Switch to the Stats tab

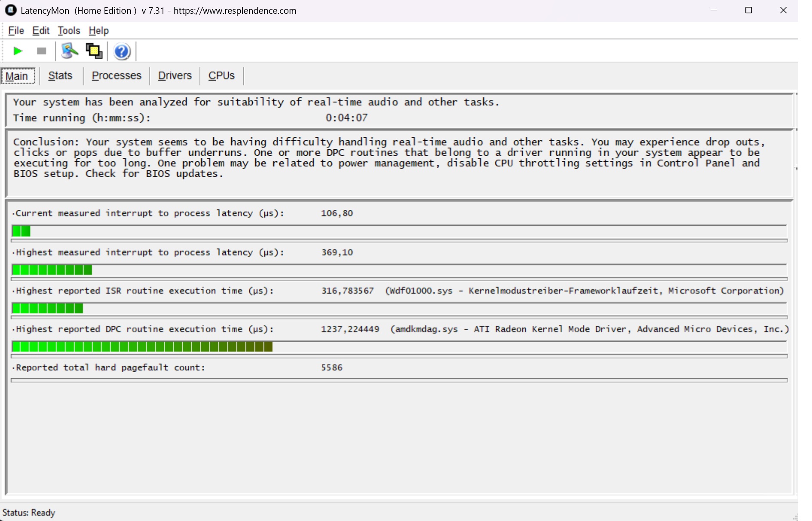tap(60, 76)
